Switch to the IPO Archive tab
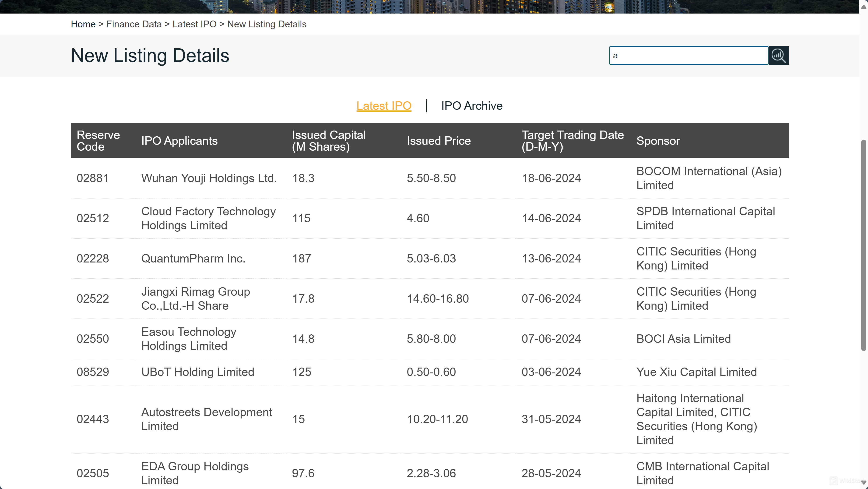 pyautogui.click(x=472, y=106)
